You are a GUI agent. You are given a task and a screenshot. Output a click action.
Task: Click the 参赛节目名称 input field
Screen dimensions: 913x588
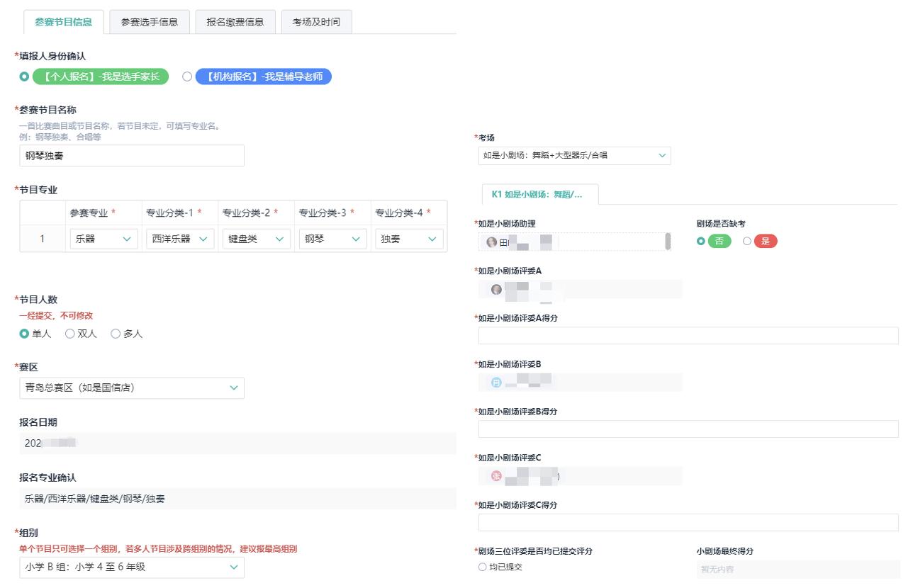[x=132, y=156]
